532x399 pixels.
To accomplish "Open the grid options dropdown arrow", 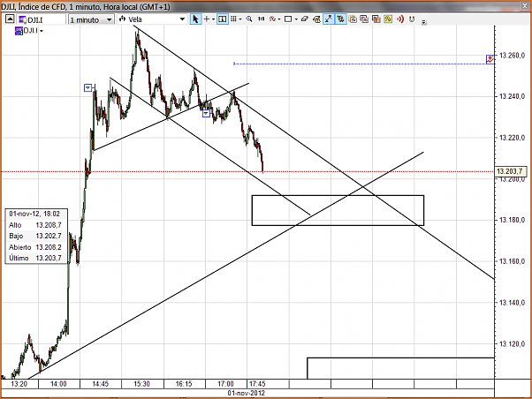I will pos(240,19).
